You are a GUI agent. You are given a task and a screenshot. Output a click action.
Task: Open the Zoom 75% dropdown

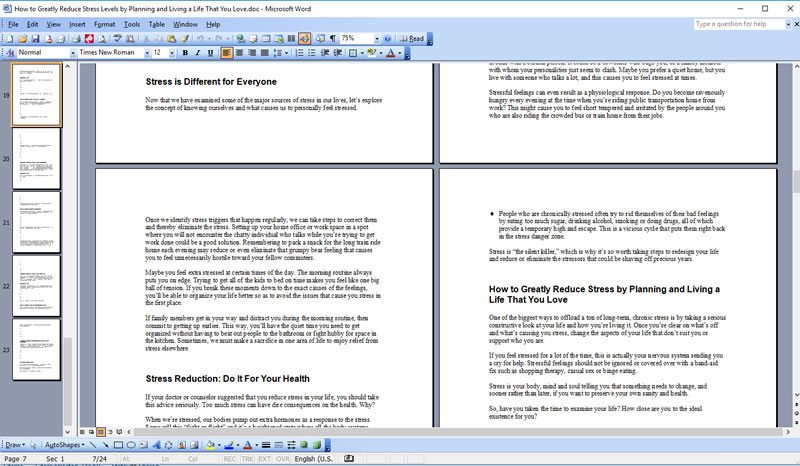(x=377, y=39)
